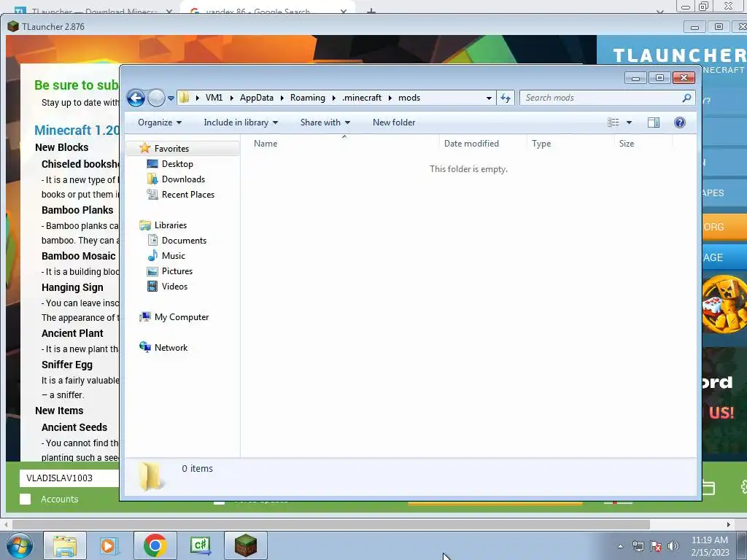Select VM1 in the address breadcrumb
Image resolution: width=747 pixels, height=560 pixels.
point(214,98)
